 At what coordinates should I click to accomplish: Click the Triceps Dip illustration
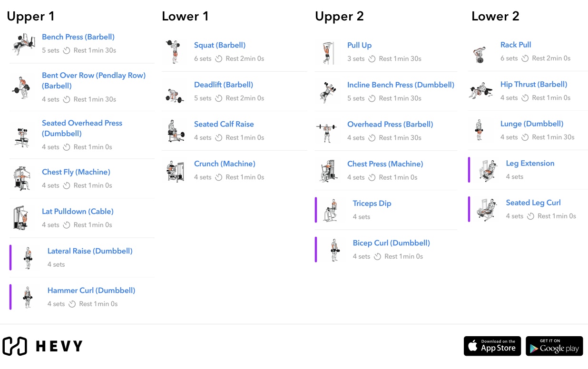point(334,210)
